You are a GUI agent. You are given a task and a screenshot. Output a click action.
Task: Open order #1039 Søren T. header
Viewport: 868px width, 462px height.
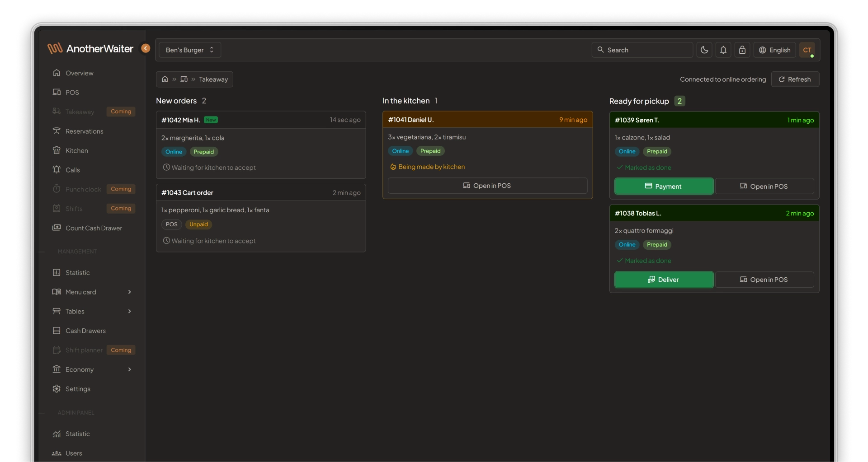[714, 120]
